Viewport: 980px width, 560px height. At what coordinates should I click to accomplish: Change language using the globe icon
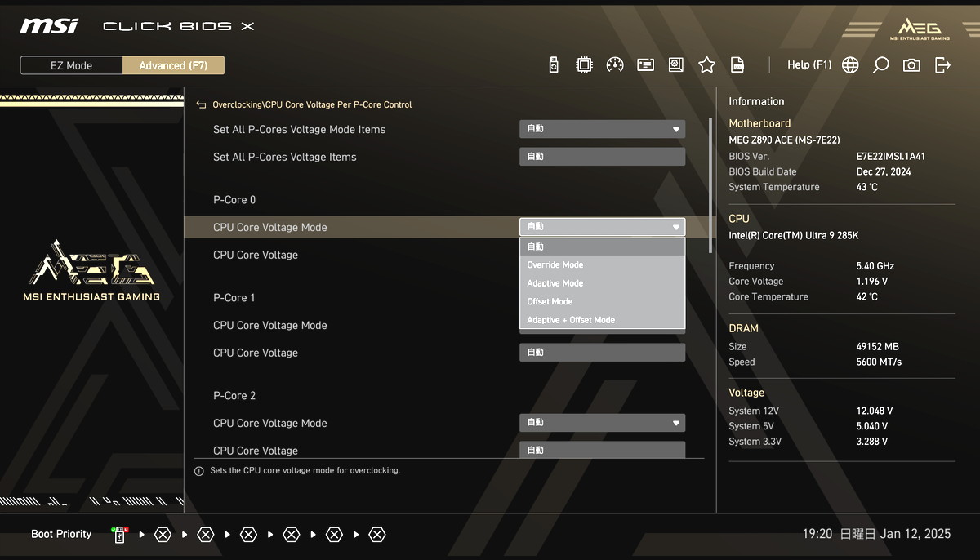(850, 65)
